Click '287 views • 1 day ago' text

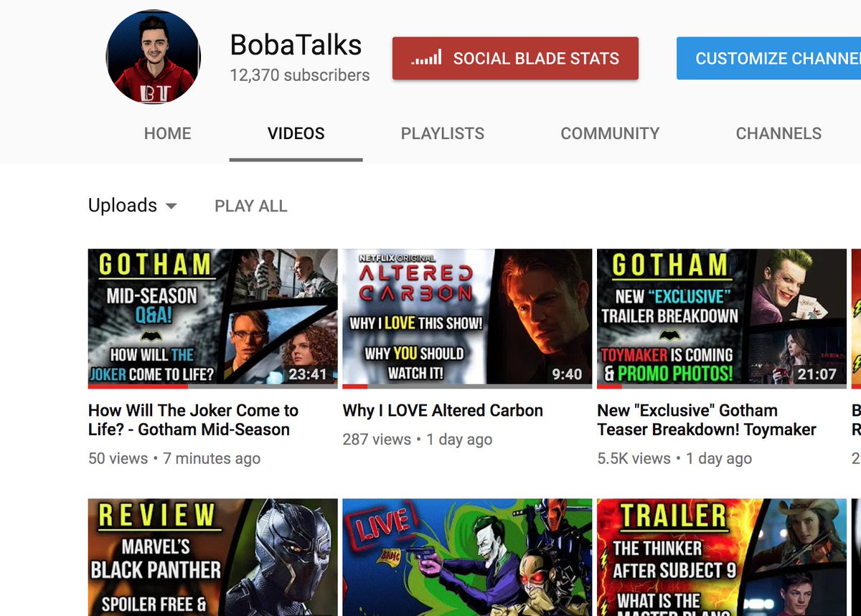tap(418, 440)
